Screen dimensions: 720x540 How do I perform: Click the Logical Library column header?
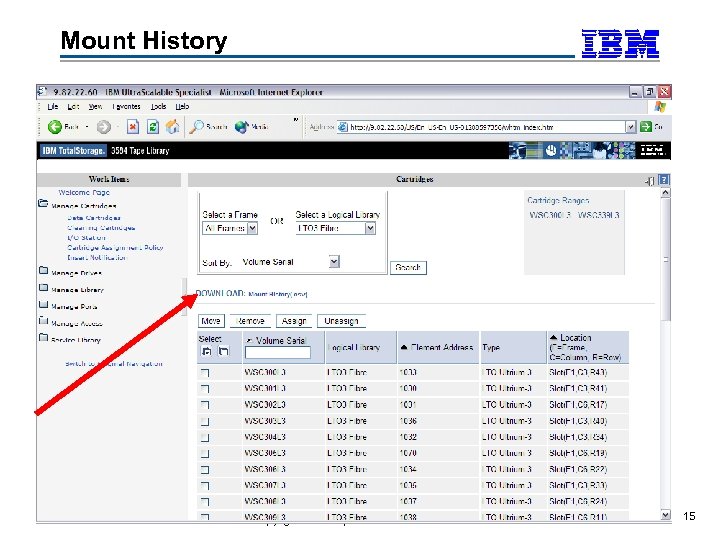coord(354,348)
